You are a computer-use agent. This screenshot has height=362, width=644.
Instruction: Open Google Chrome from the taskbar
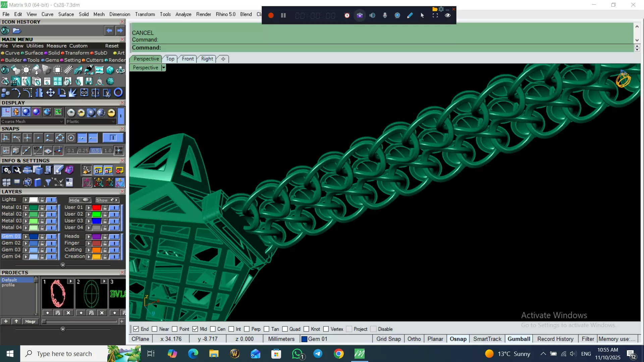click(x=339, y=354)
